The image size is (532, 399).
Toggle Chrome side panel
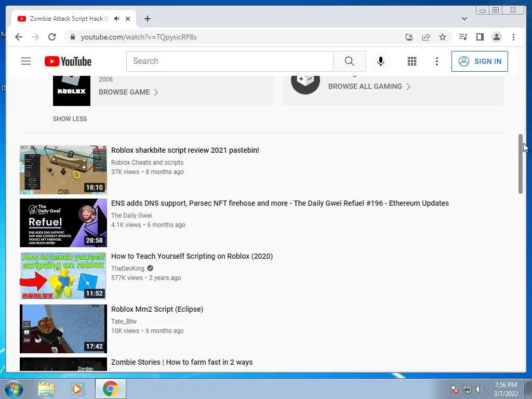coord(480,37)
